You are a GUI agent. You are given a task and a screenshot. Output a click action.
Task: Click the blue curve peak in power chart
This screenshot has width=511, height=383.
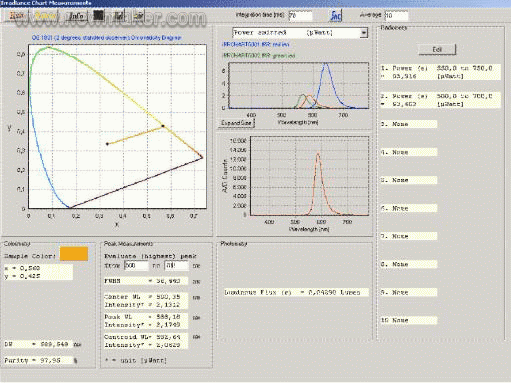pos(326,65)
